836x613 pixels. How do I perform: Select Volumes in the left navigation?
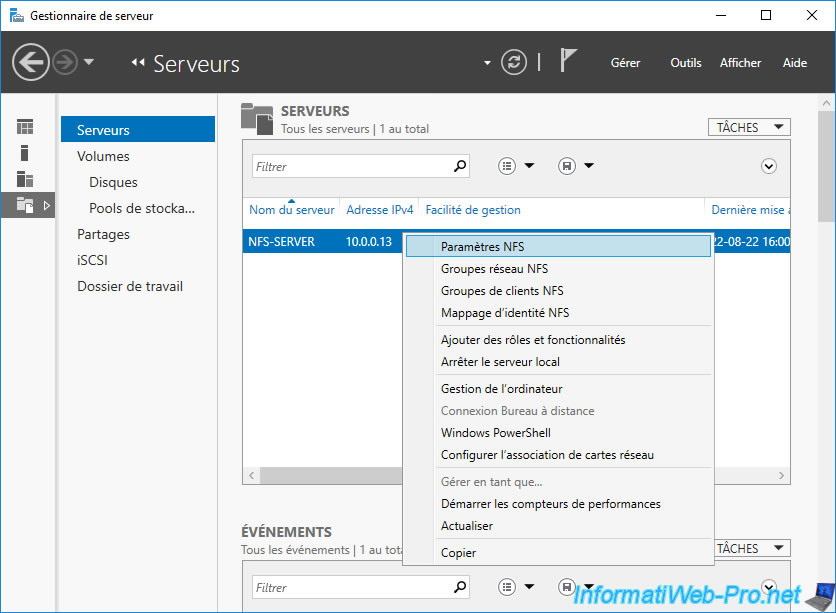103,156
